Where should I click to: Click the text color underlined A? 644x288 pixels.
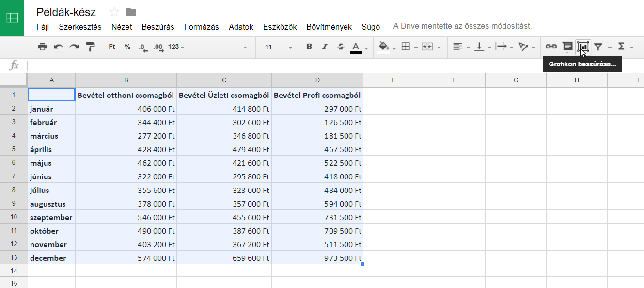point(356,47)
